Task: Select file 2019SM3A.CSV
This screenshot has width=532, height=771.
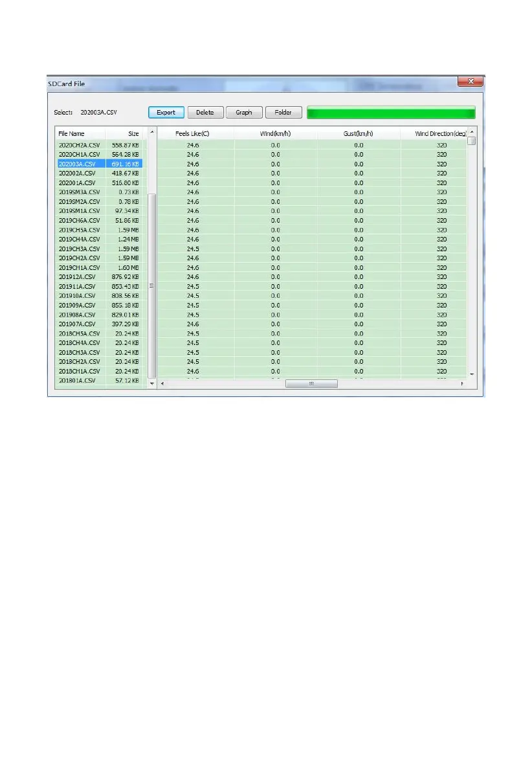Action: coord(79,192)
